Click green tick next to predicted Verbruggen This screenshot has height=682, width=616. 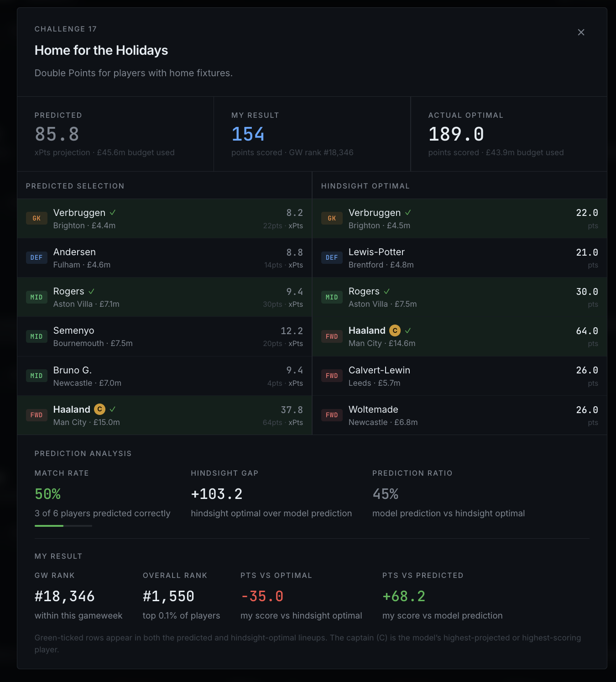pyautogui.click(x=113, y=213)
